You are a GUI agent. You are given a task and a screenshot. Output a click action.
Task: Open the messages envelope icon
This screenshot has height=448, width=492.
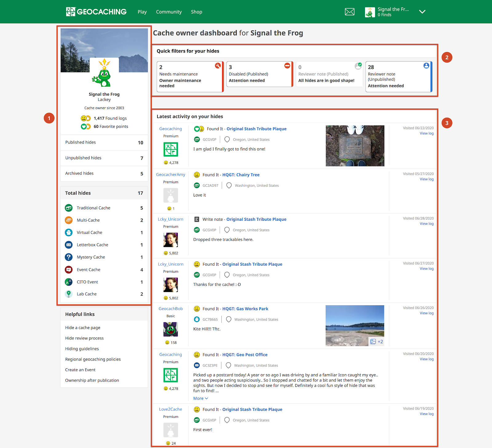[x=350, y=12]
